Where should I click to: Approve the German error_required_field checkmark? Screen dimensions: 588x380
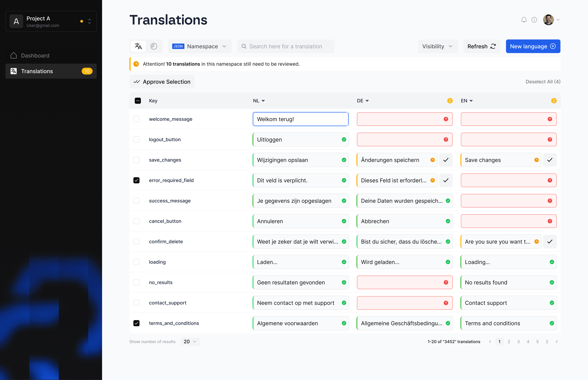coord(446,180)
